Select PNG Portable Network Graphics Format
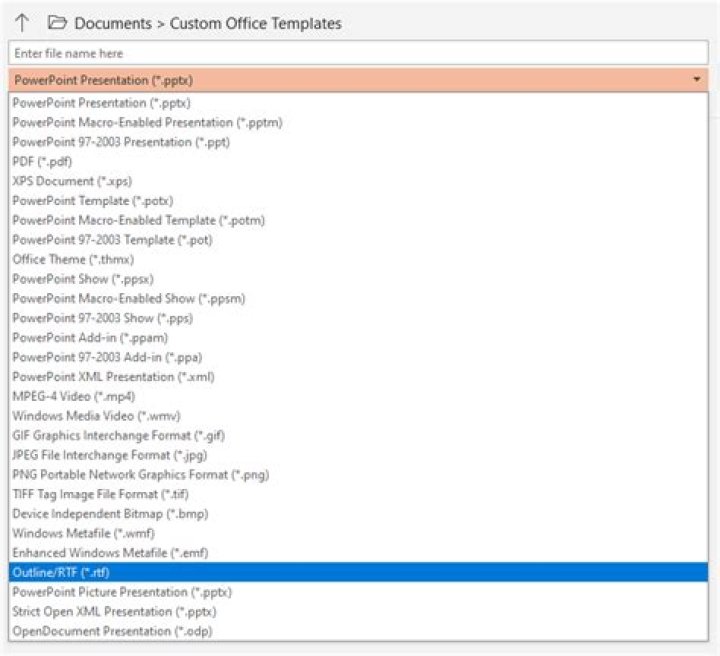720x656 pixels. [358, 475]
